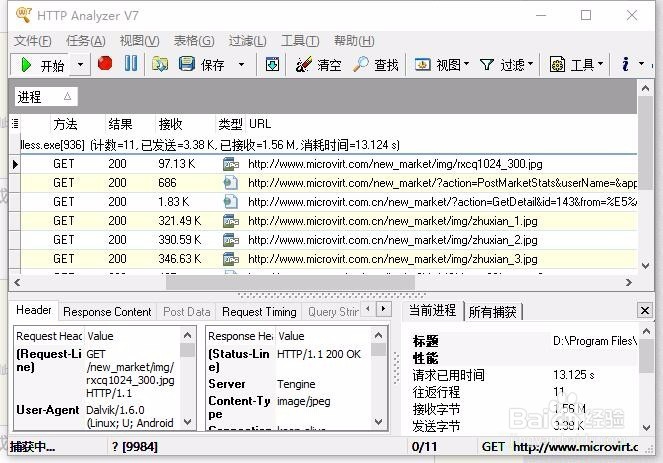Click the JPG type icon of zhuxian_1.jpg
The image size is (663, 463).
tap(231, 221)
